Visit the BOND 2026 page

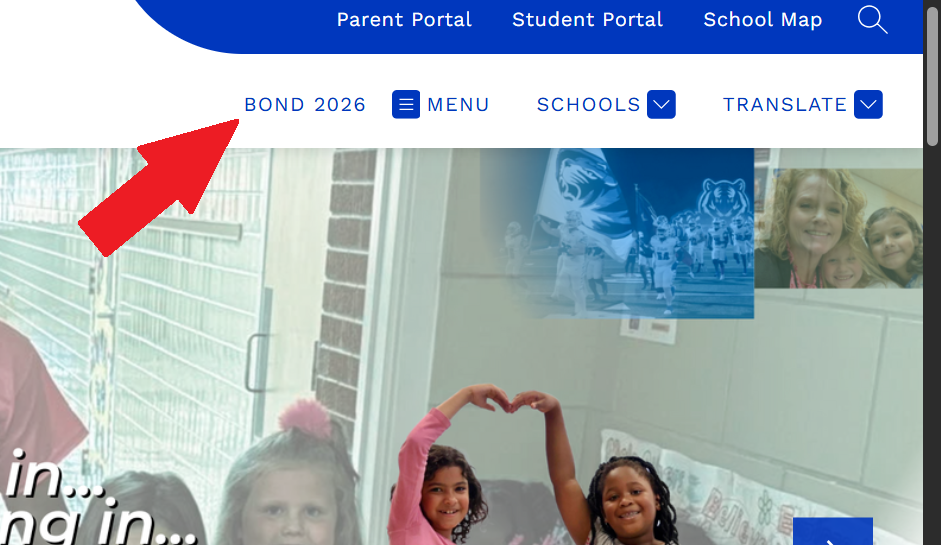tap(305, 104)
